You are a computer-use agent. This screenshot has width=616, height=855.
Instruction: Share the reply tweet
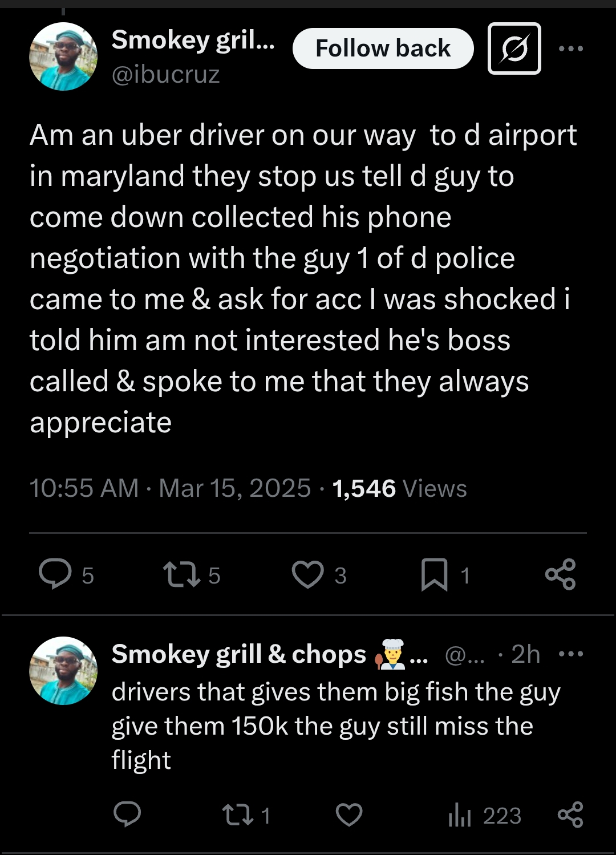click(x=570, y=815)
